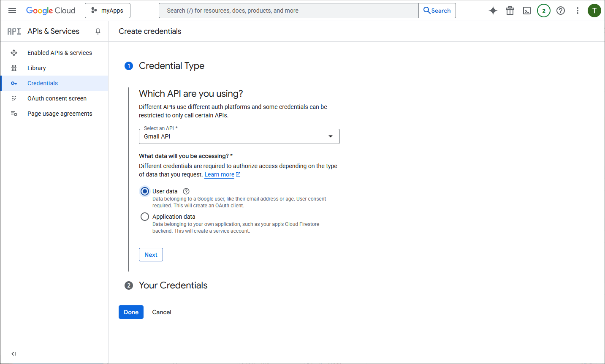Expand the Select an API dropdown

pyautogui.click(x=239, y=136)
